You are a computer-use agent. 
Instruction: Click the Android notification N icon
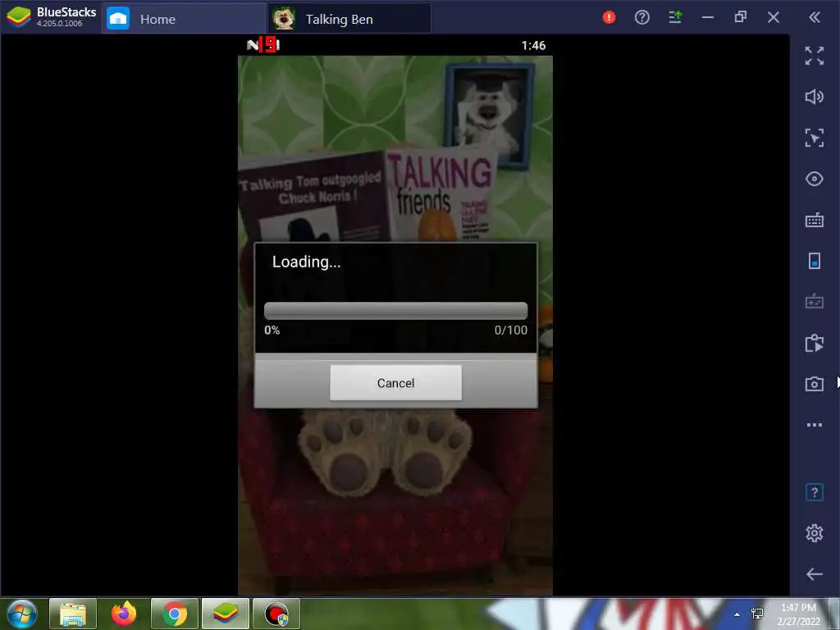point(253,46)
